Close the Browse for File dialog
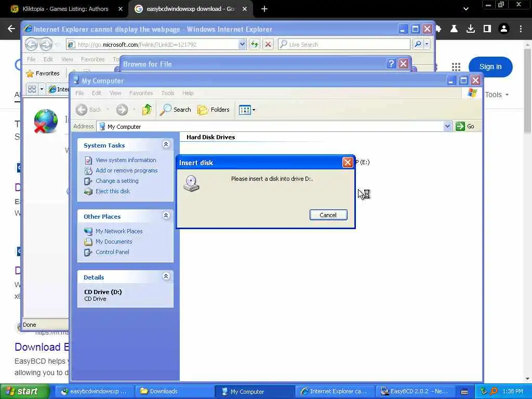This screenshot has height=399, width=532. point(403,63)
